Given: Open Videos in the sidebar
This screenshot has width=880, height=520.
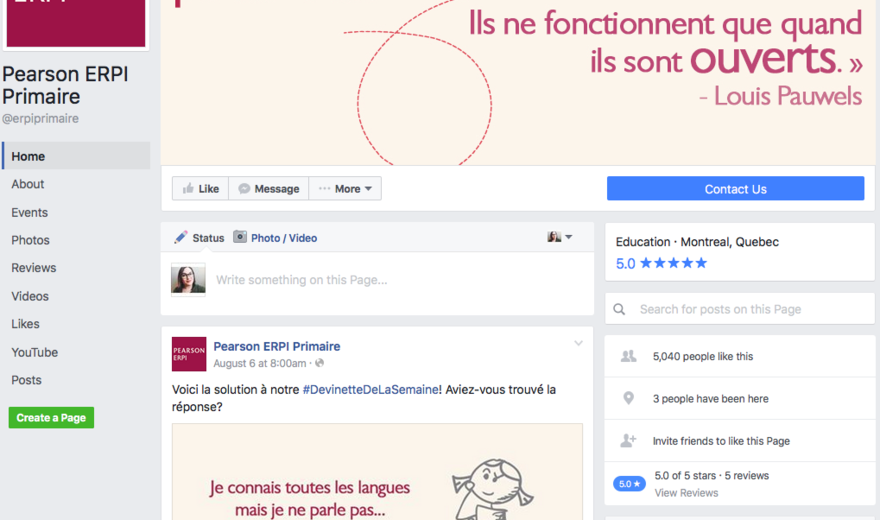Looking at the screenshot, I should 30,296.
